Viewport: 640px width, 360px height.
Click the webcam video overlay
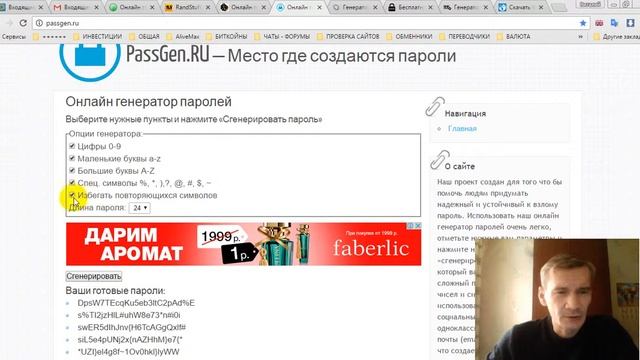click(558, 299)
